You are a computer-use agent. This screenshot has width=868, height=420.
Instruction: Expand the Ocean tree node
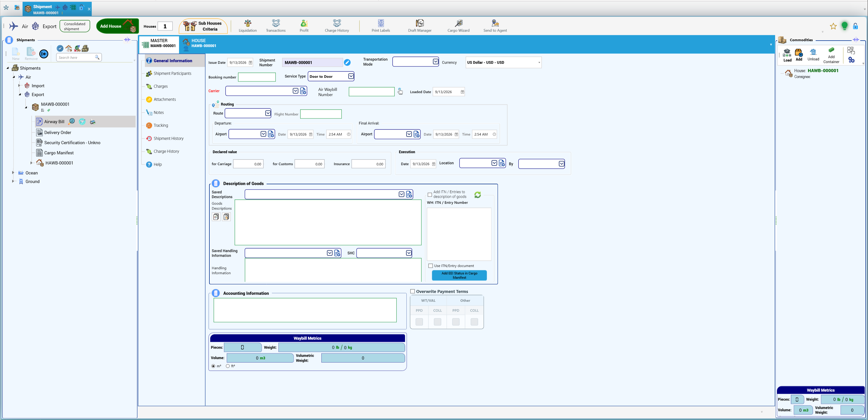tap(13, 173)
